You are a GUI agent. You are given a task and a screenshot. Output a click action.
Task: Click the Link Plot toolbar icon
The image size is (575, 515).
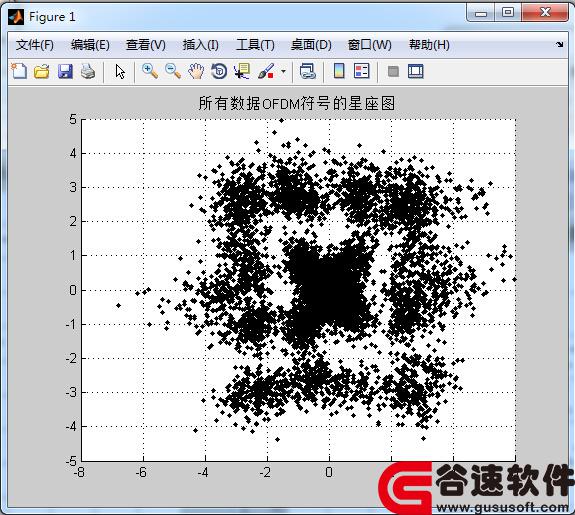coord(307,71)
